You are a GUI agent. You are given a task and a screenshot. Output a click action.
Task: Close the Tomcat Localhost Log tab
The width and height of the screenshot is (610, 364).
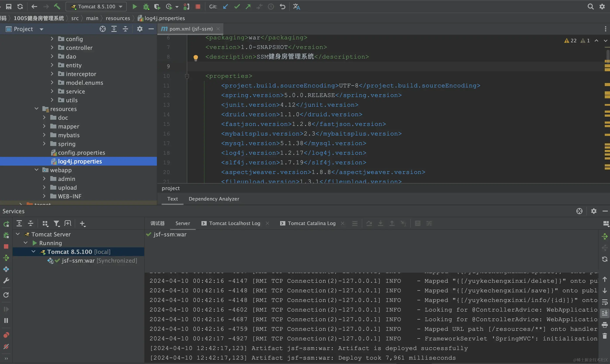[267, 223]
